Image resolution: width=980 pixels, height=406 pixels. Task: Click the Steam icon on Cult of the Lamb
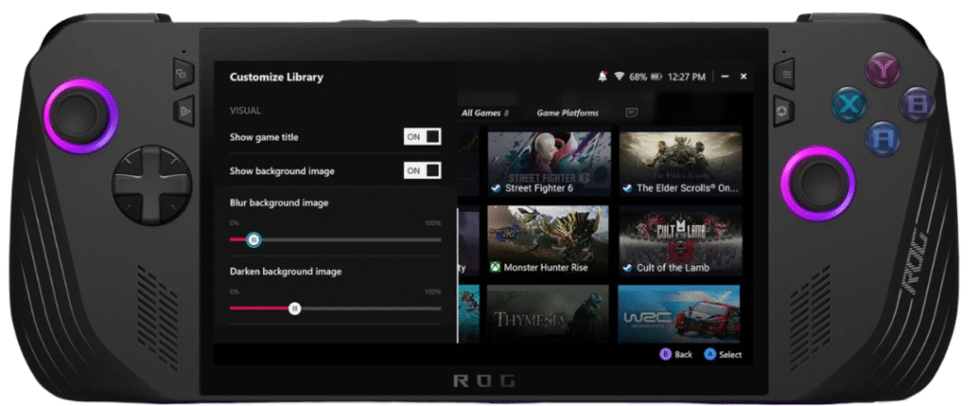[628, 268]
